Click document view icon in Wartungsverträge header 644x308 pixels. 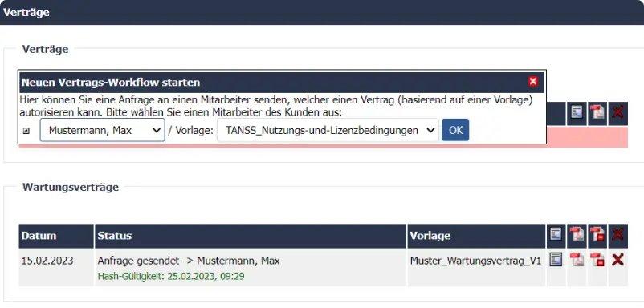(556, 234)
